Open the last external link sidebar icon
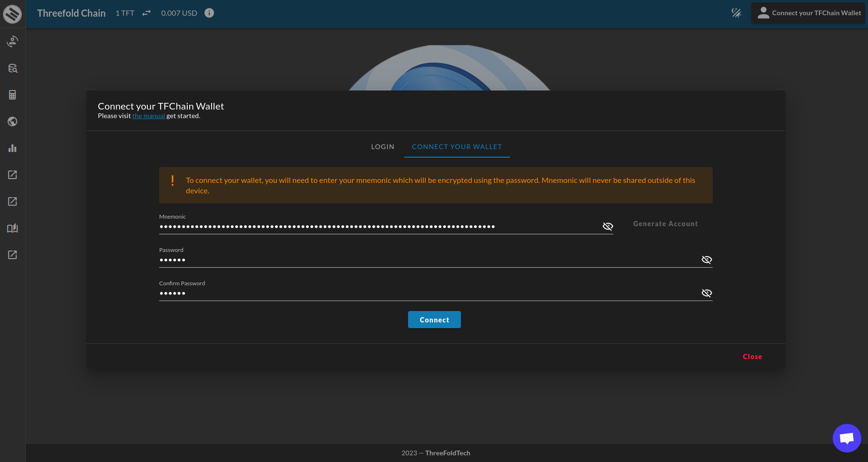The width and height of the screenshot is (868, 462). coord(12,255)
